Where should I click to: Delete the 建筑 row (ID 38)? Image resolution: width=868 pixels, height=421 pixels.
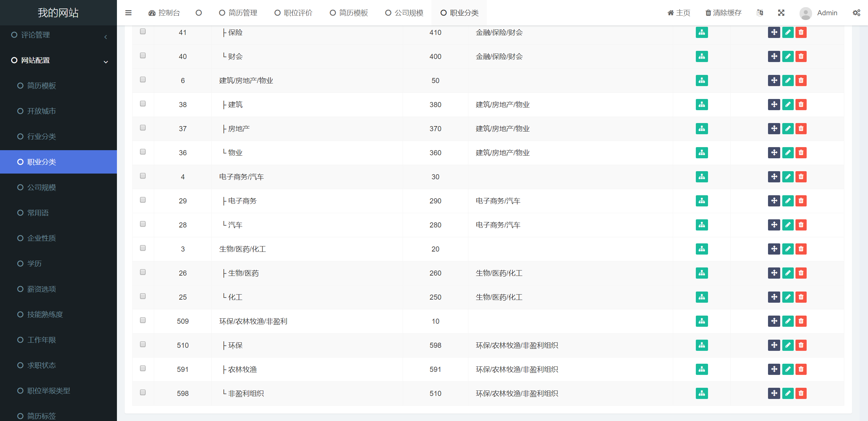(x=801, y=105)
